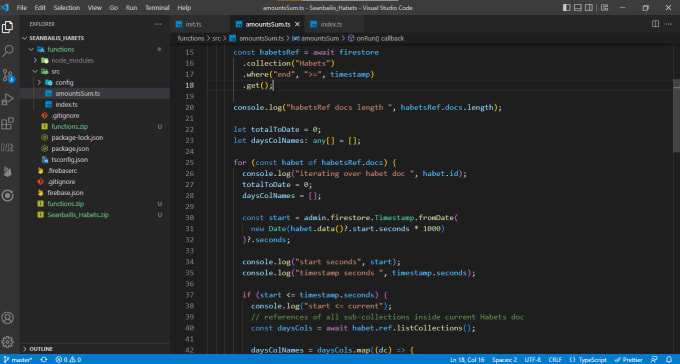Open the Run and Debug view
Image resolution: width=680 pixels, height=364 pixels.
pyautogui.click(x=7, y=99)
